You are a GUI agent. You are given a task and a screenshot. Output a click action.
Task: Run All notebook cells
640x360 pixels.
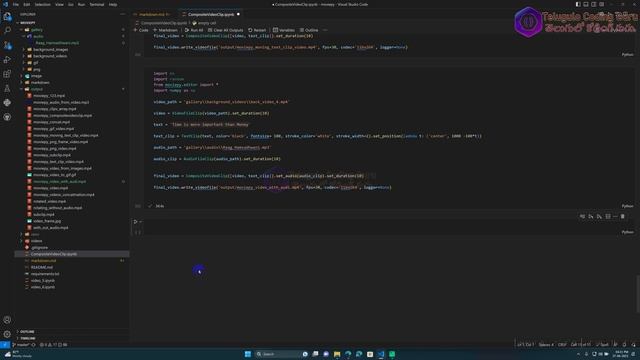194,30
